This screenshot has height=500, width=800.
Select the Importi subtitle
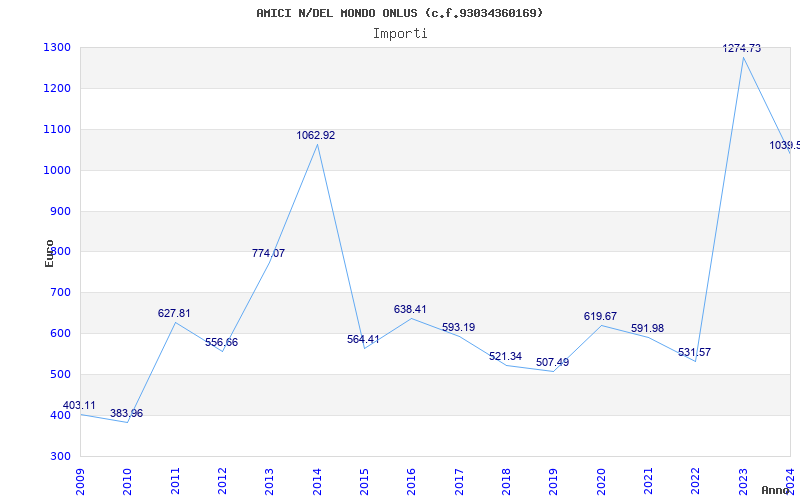[x=400, y=34]
